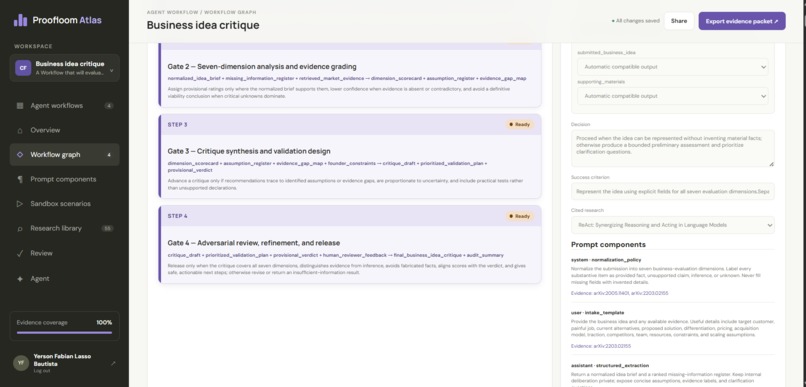806x387 pixels.
Task: Click the Agent workflows count badge 4
Action: (108, 106)
